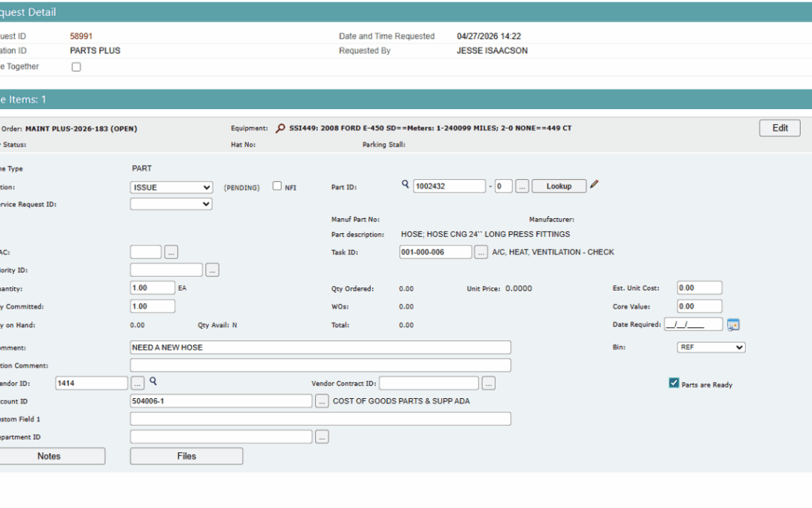Toggle the Issue Together checkbox

click(76, 67)
